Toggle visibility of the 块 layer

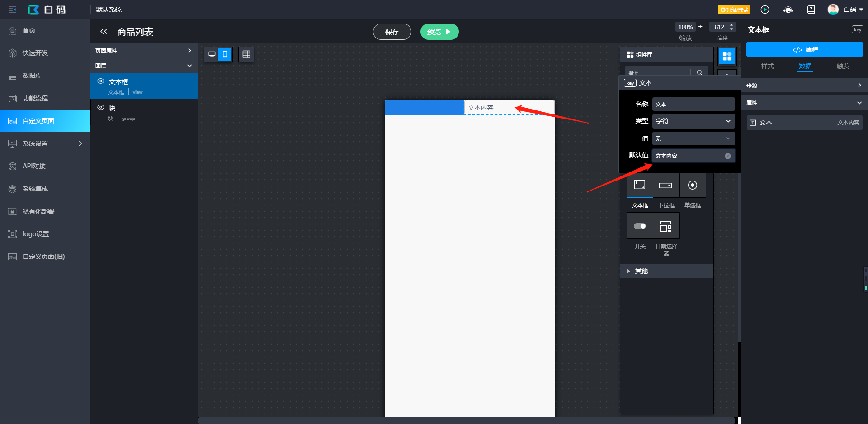[x=101, y=107]
